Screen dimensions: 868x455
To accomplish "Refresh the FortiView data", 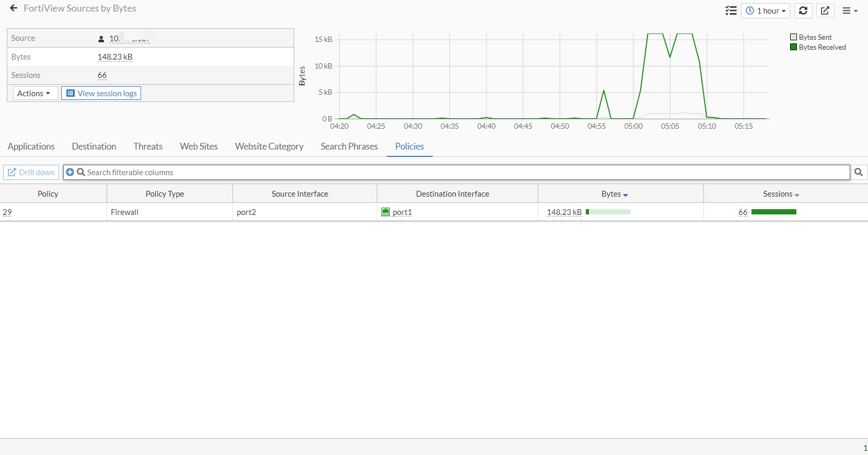I will pos(803,10).
